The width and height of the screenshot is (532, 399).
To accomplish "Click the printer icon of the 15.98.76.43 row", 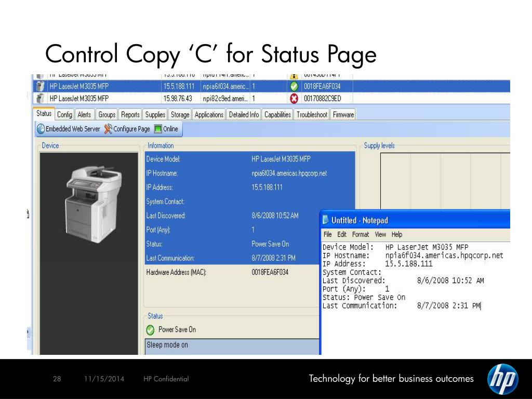I will tap(40, 98).
